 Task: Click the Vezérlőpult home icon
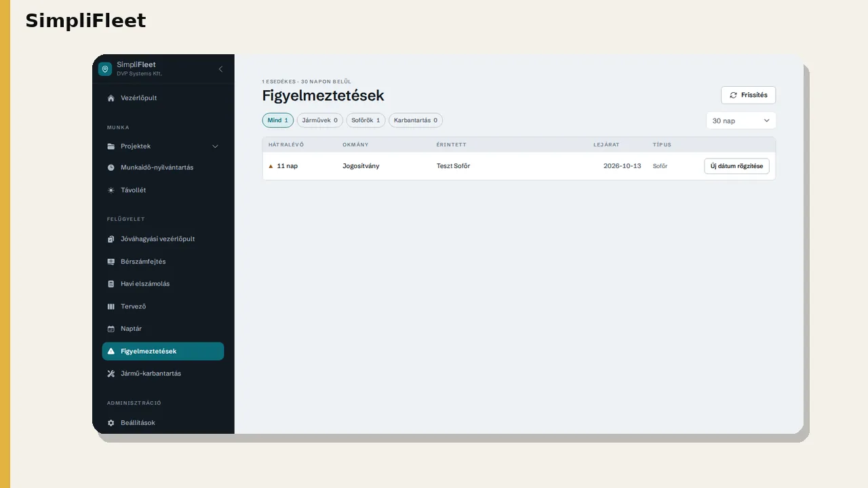pos(111,98)
